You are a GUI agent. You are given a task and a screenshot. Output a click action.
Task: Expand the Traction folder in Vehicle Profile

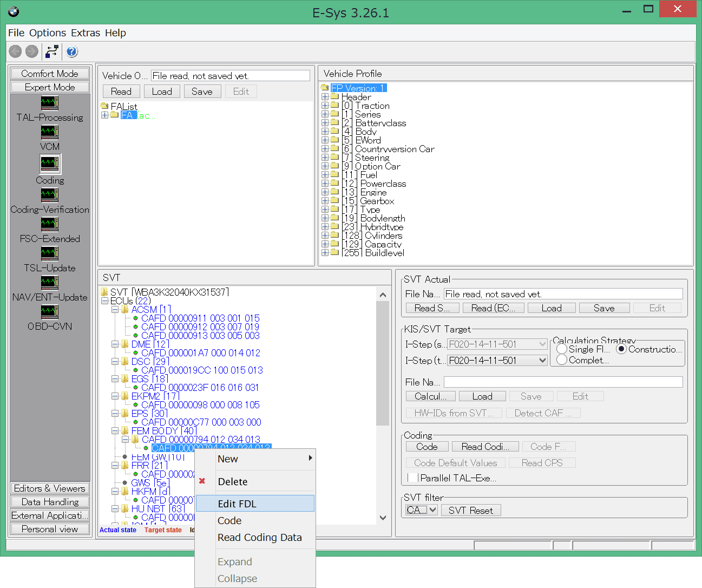click(x=325, y=106)
